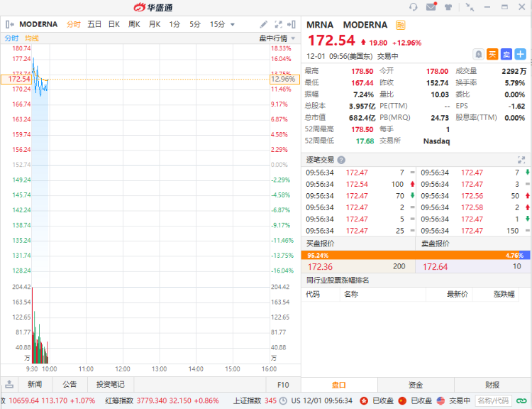Click the blue sell ratio segment 4.76%

524,255
